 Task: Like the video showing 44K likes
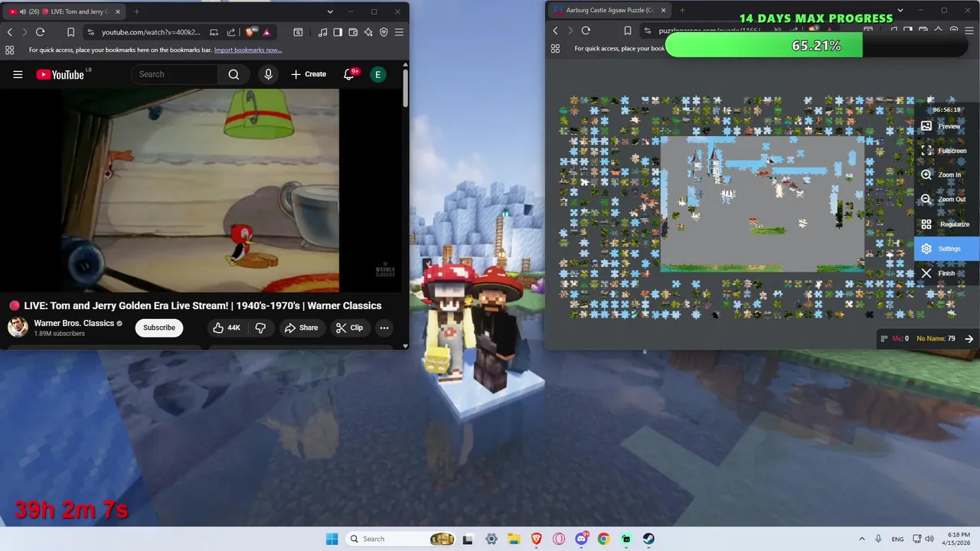(227, 328)
